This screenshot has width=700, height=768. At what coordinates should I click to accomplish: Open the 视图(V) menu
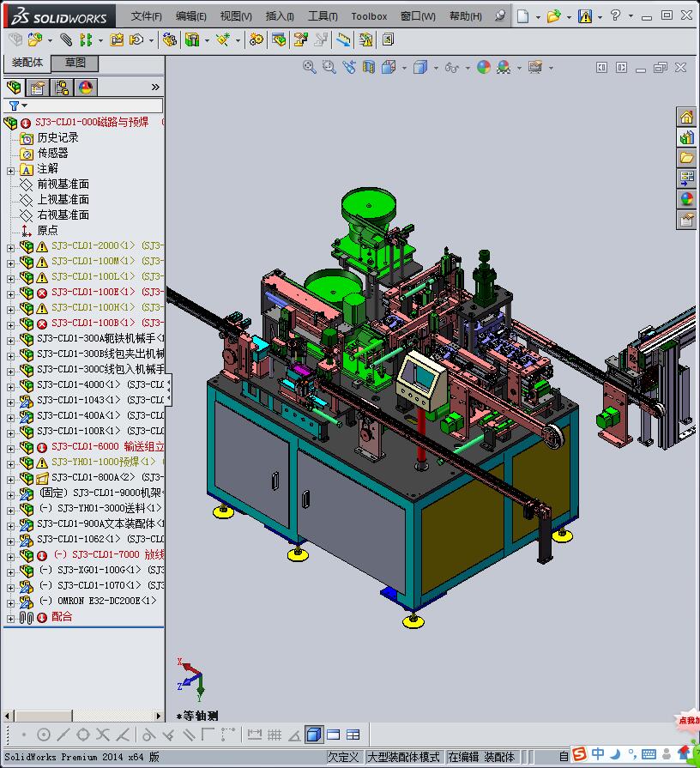(x=236, y=16)
